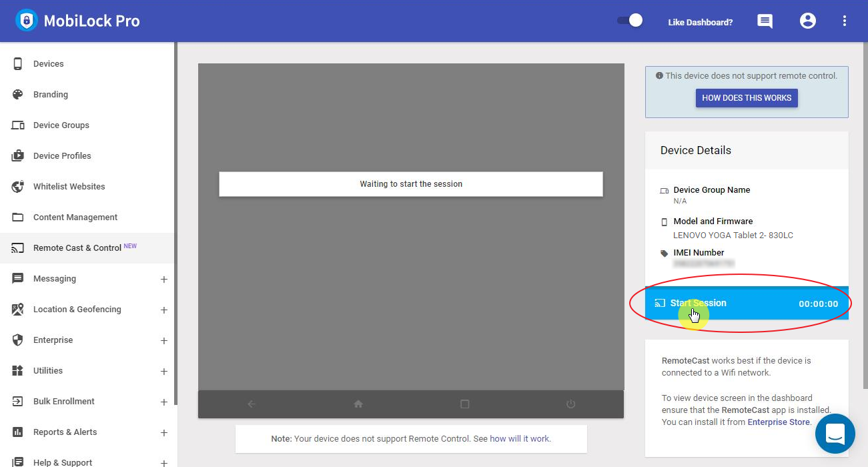The image size is (868, 467).
Task: Click the Enterprise shield icon in sidebar
Action: [18, 340]
